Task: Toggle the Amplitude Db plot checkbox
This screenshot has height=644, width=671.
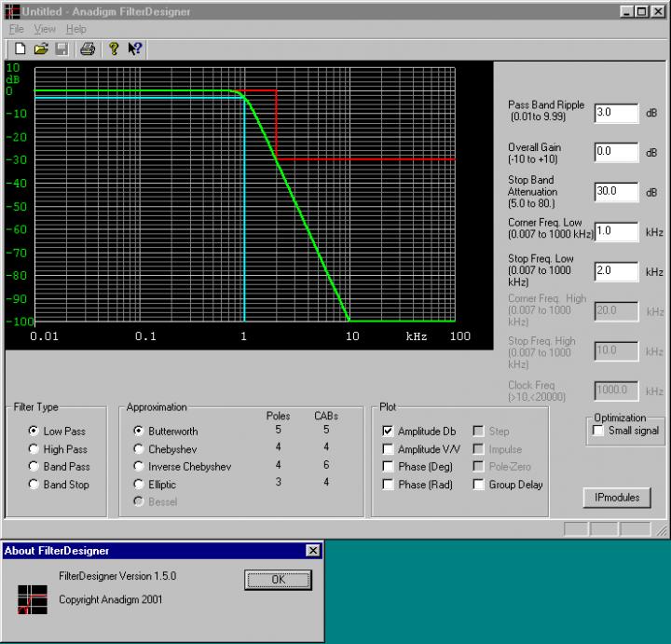Action: [389, 432]
